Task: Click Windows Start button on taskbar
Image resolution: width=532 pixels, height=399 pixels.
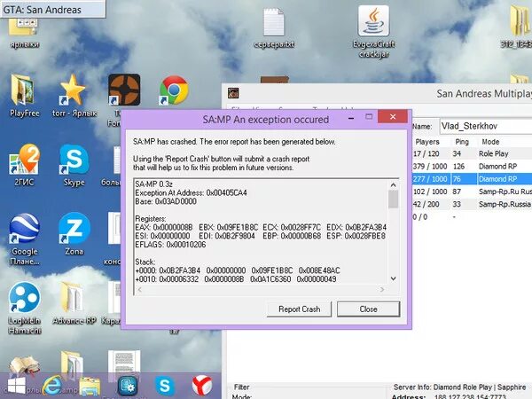Action: point(16,386)
